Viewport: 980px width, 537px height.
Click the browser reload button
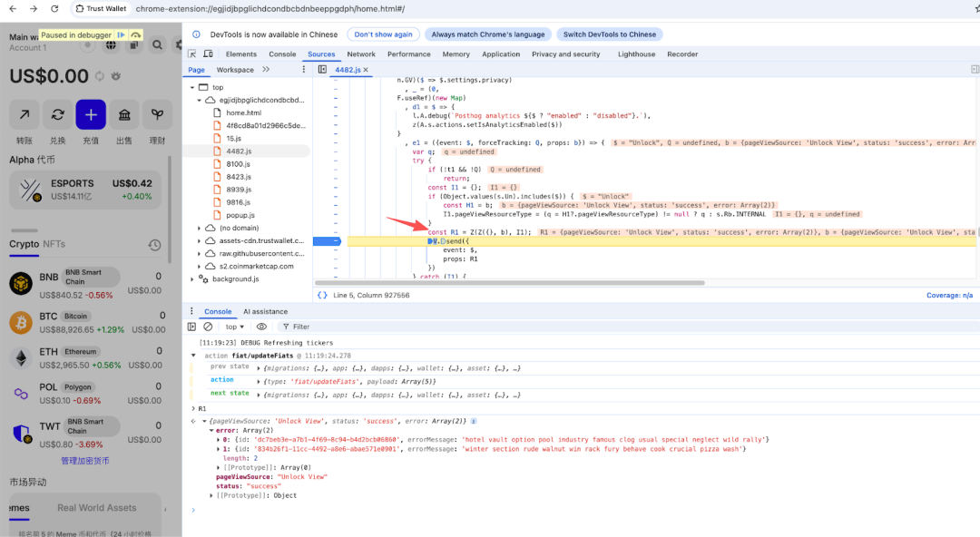coord(54,8)
